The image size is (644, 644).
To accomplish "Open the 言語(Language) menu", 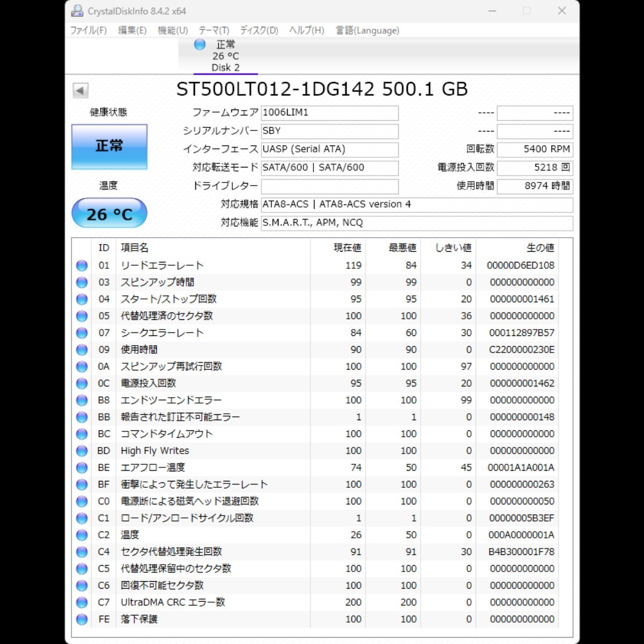I will (x=368, y=31).
